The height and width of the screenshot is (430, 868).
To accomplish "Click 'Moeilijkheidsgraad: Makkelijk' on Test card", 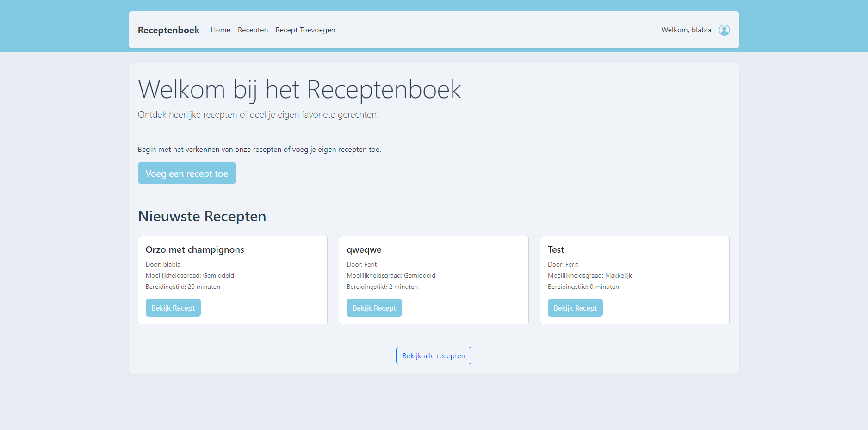I will (x=589, y=275).
